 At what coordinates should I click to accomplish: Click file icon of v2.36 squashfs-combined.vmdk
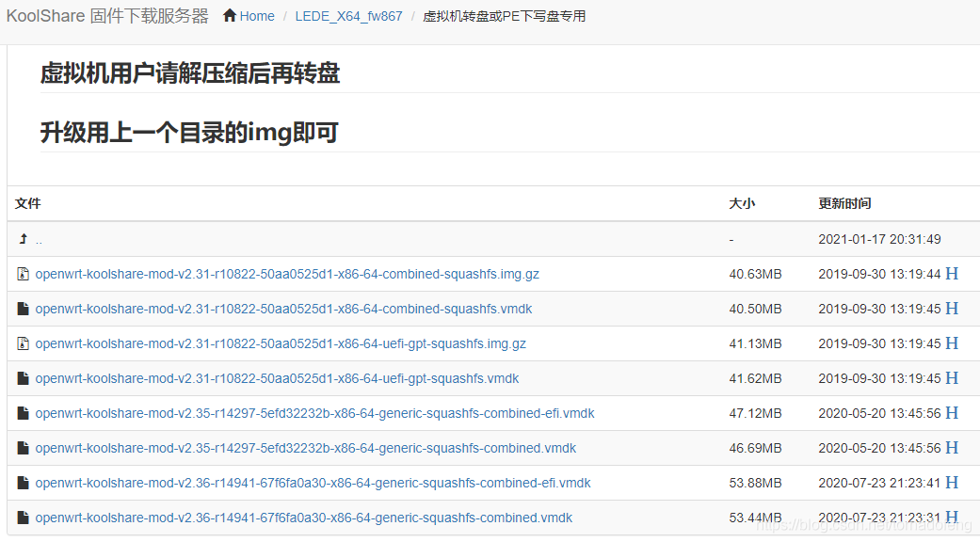coord(24,518)
